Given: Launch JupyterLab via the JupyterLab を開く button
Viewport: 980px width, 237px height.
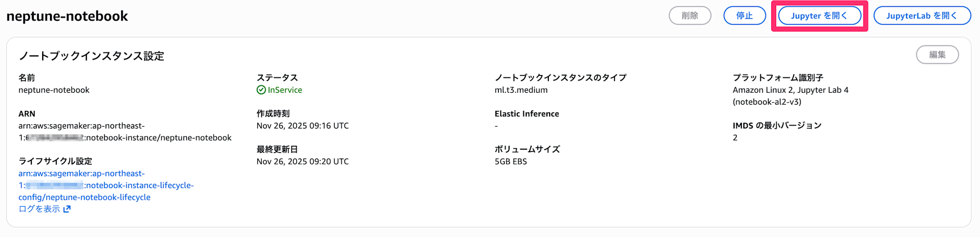Looking at the screenshot, I should (x=922, y=16).
